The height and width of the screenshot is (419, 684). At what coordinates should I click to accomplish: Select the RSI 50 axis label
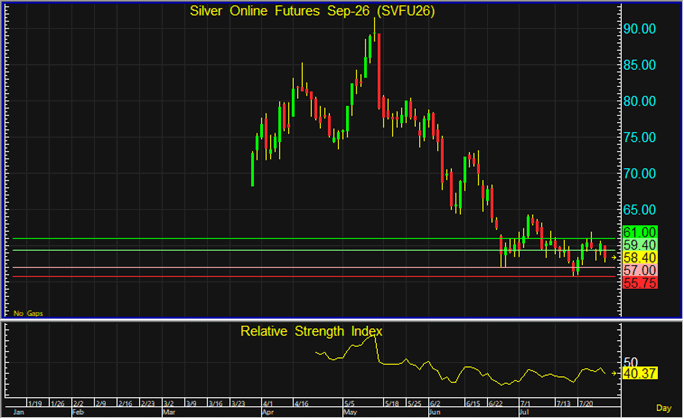tap(631, 362)
